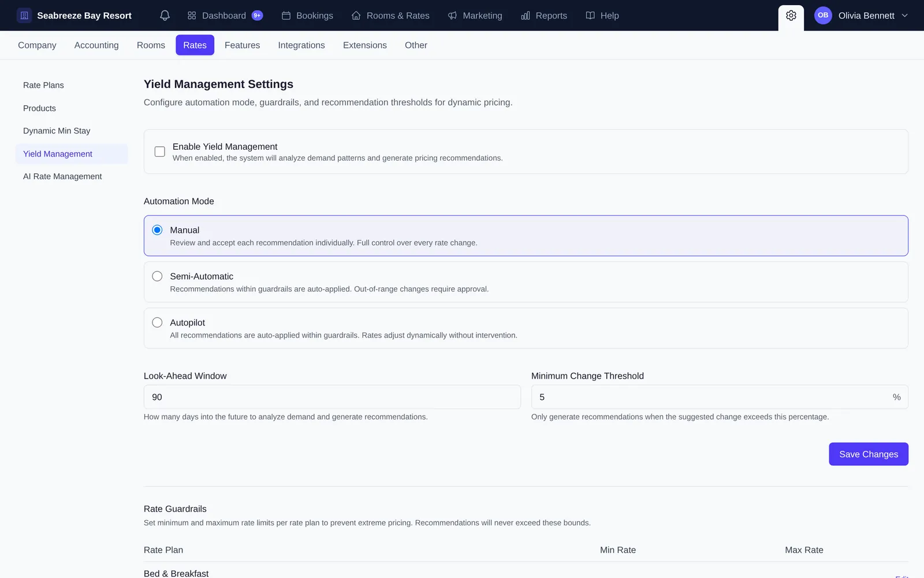The width and height of the screenshot is (924, 578).
Task: Click the Seabreeze Bay Resort logo icon
Action: click(x=24, y=16)
